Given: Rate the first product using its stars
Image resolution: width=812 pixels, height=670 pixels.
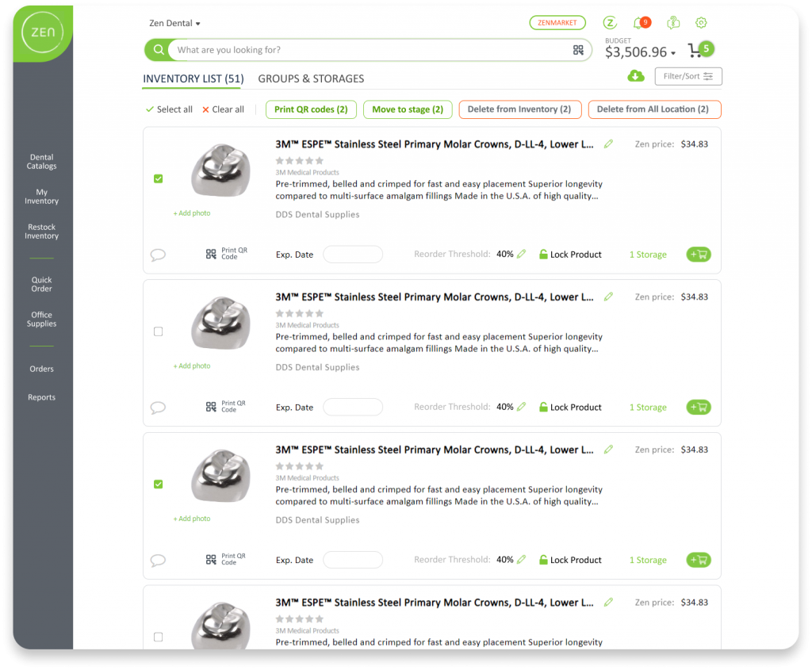Looking at the screenshot, I should coord(300,161).
